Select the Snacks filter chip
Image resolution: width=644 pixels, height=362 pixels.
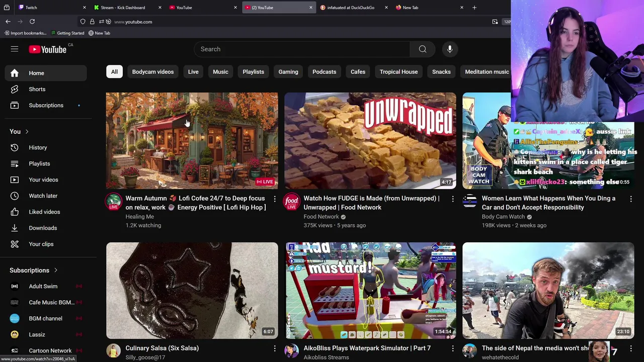point(441,72)
